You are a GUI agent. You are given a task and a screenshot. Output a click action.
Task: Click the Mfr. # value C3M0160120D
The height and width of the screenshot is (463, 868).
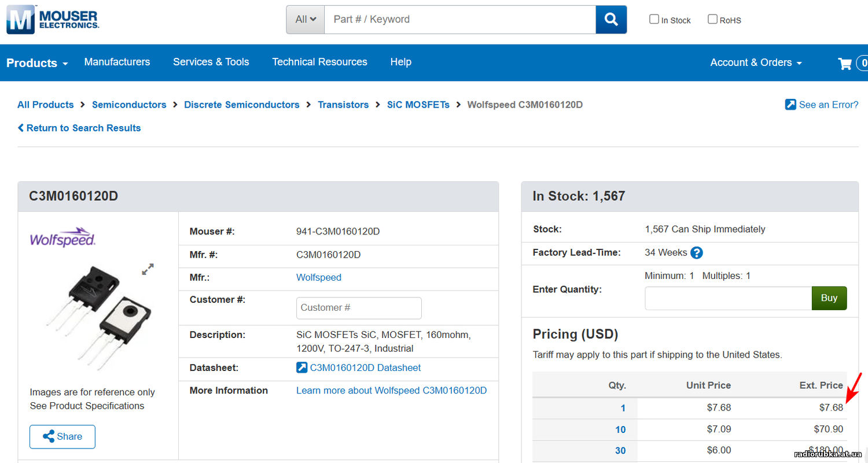coord(328,254)
